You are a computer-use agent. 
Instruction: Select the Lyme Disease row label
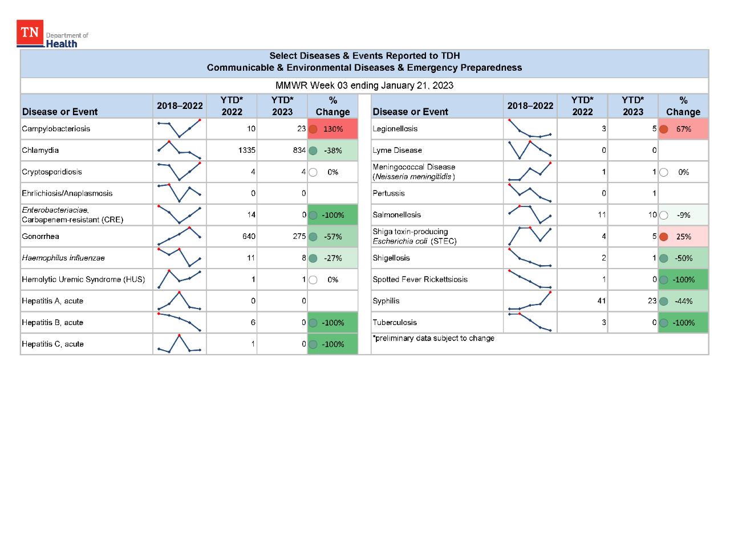click(397, 151)
